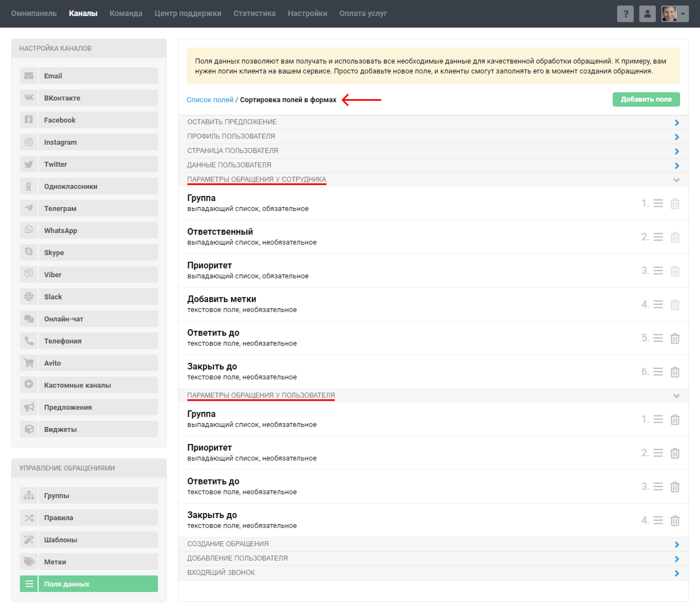Open the help question mark icon
The height and width of the screenshot is (613, 700).
click(625, 14)
